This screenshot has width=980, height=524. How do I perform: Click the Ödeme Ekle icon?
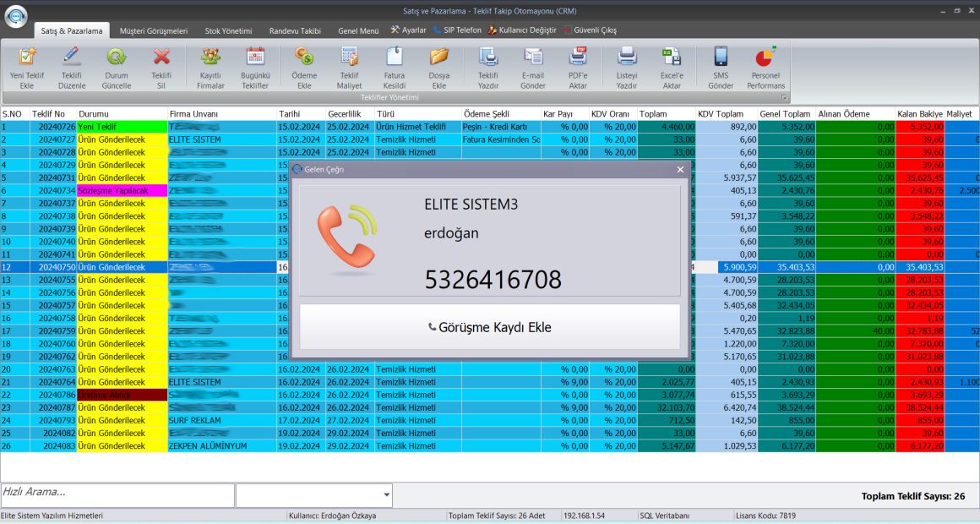pyautogui.click(x=303, y=68)
